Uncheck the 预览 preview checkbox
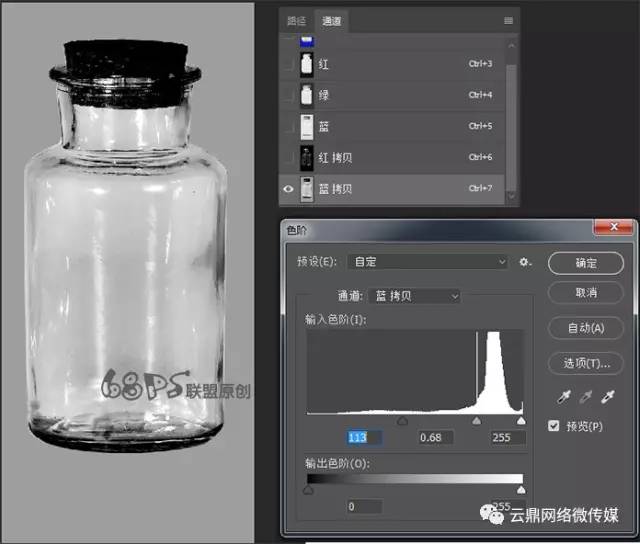 tap(555, 426)
